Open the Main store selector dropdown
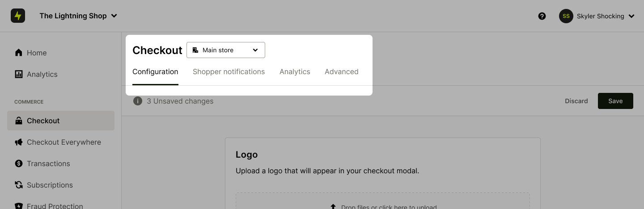 point(225,50)
